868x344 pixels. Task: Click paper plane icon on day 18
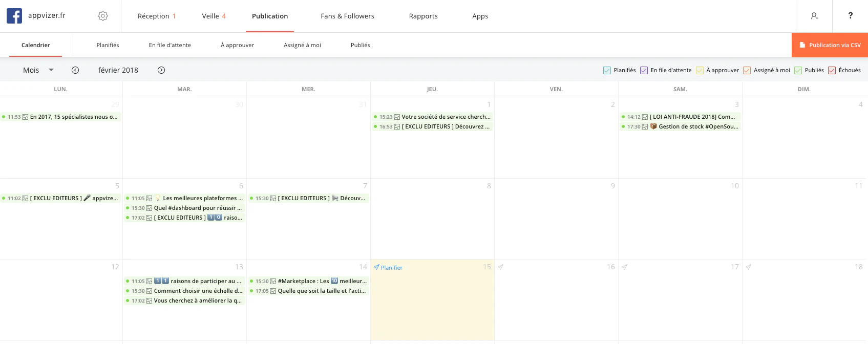click(749, 267)
